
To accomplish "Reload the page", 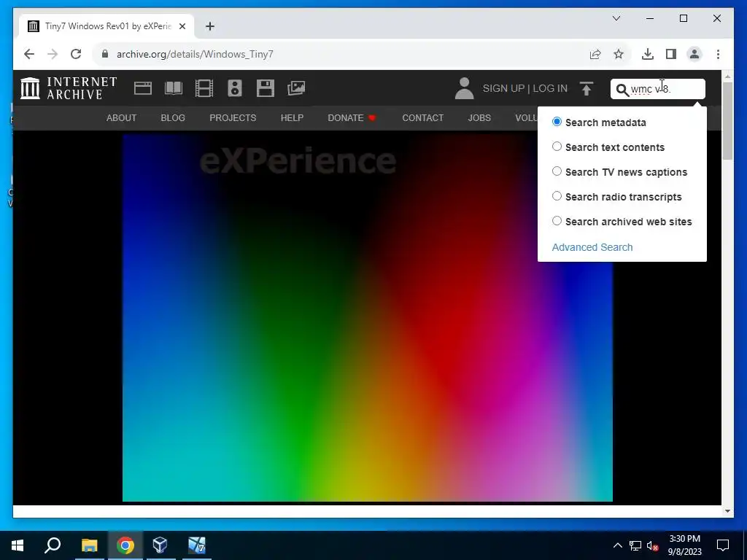I will click(76, 54).
